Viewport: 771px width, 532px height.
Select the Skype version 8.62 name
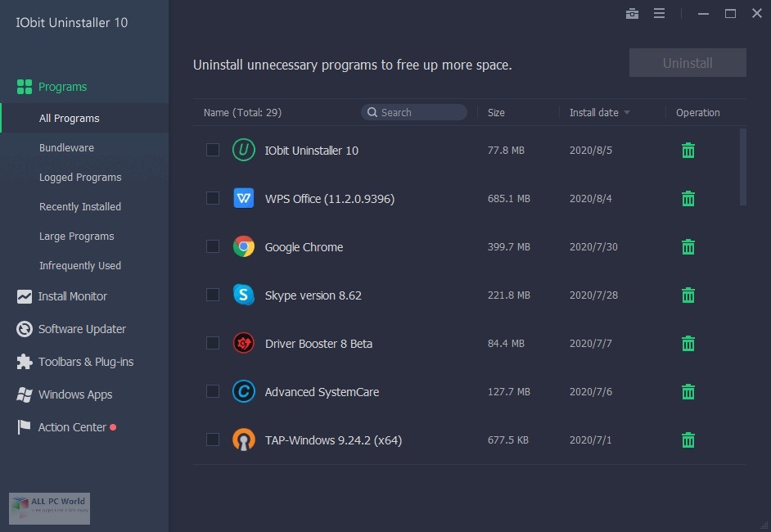tap(313, 295)
